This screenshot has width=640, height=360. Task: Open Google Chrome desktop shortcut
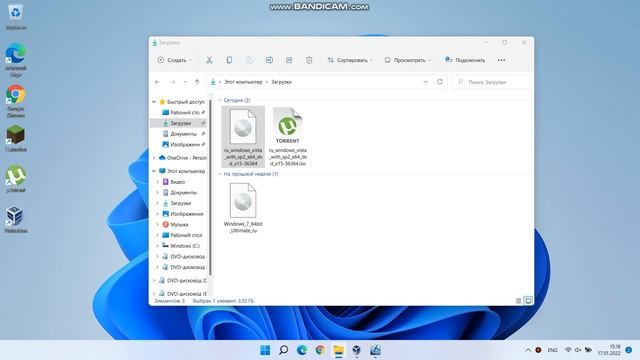pyautogui.click(x=16, y=101)
